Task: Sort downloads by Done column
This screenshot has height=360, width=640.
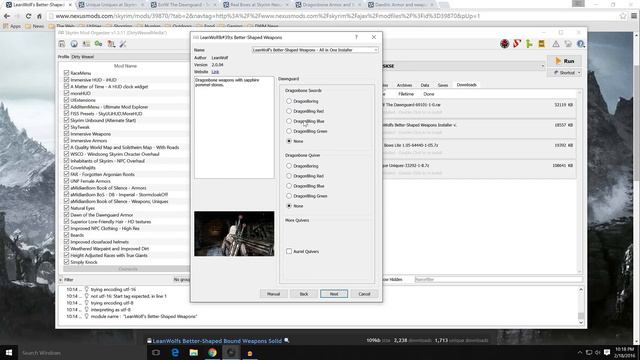Action: (x=429, y=94)
